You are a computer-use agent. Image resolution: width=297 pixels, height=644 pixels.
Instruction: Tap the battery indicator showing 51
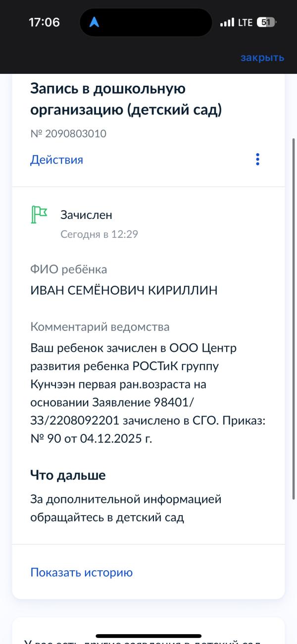(x=266, y=22)
